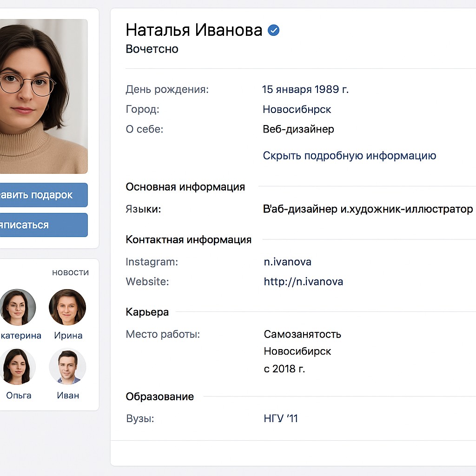The width and height of the screenshot is (476, 476).
Task: Open the n.ivanova Instagram link
Action: tap(287, 262)
